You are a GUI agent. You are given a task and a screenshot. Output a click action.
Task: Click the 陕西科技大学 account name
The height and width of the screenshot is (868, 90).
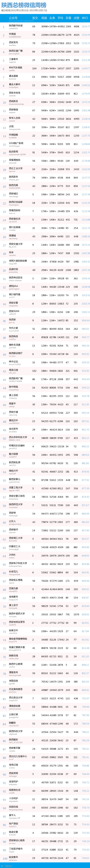(16, 732)
